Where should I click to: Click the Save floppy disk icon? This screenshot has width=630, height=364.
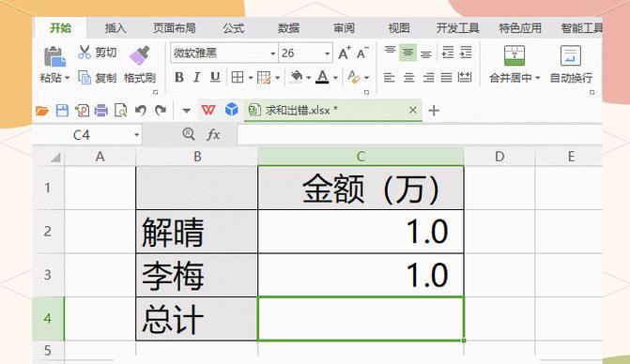tap(62, 111)
